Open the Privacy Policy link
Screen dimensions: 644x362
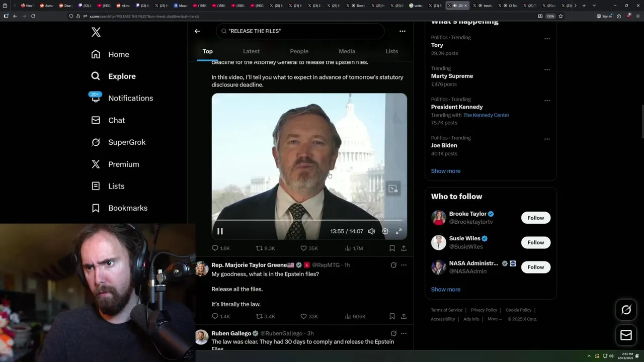(484, 310)
